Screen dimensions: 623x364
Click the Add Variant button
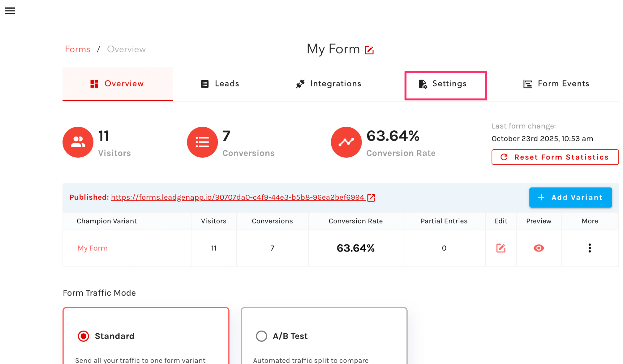pos(570,197)
